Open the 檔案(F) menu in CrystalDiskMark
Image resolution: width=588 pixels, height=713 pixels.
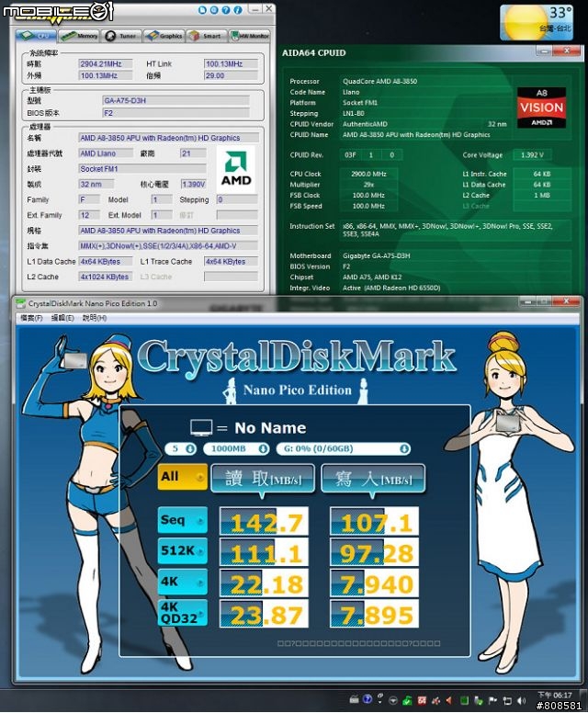click(x=31, y=318)
